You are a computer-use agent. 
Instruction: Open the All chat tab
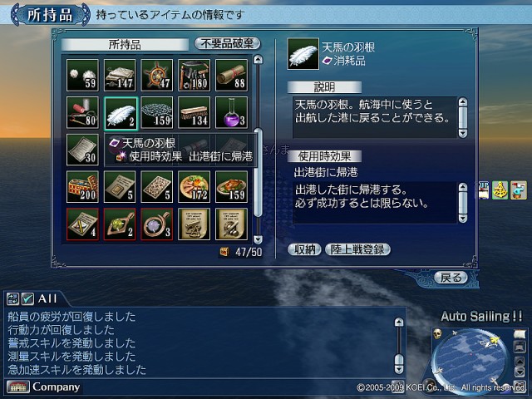(x=47, y=298)
